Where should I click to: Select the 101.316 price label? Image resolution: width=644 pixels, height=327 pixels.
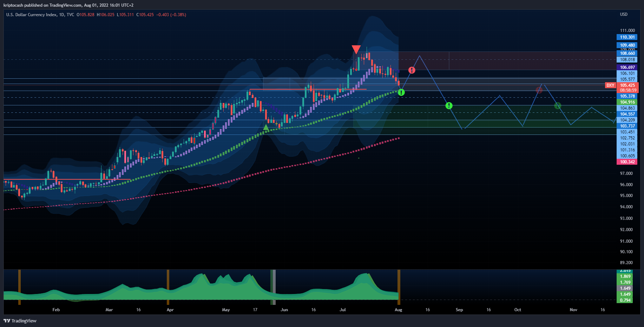(627, 150)
